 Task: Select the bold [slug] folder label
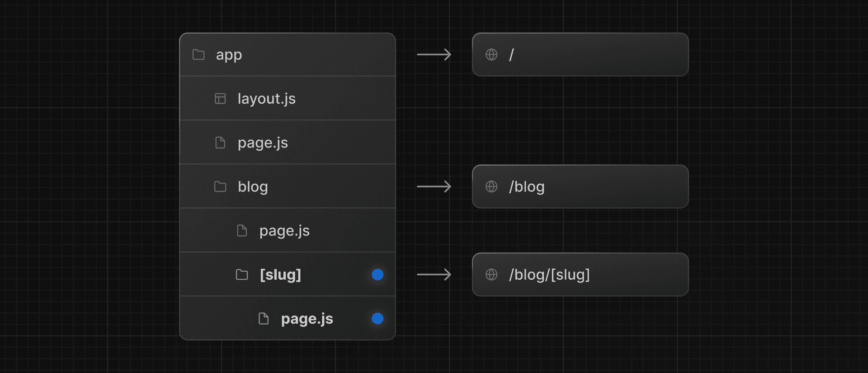point(280,275)
